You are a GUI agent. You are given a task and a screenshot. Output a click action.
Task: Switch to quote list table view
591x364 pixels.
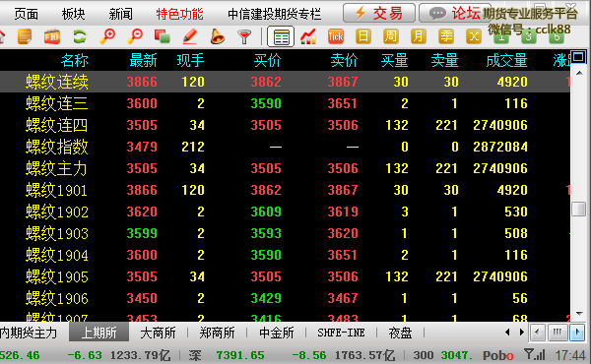click(281, 36)
